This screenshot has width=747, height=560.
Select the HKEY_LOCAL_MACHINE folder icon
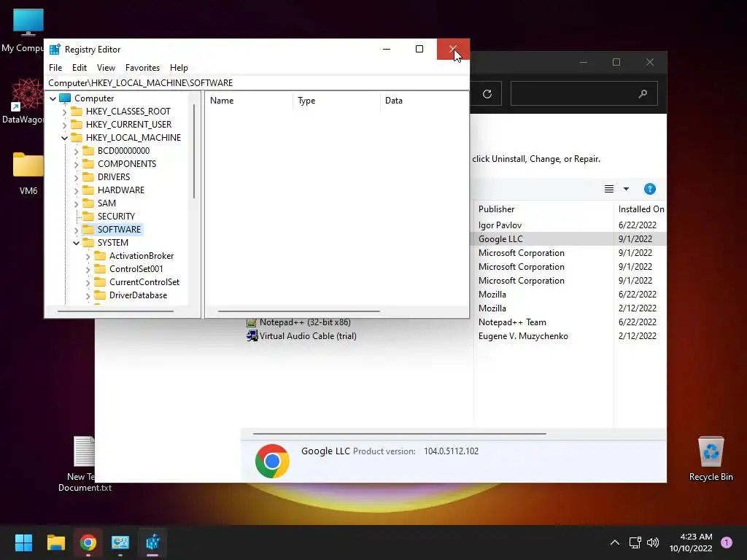tap(76, 138)
